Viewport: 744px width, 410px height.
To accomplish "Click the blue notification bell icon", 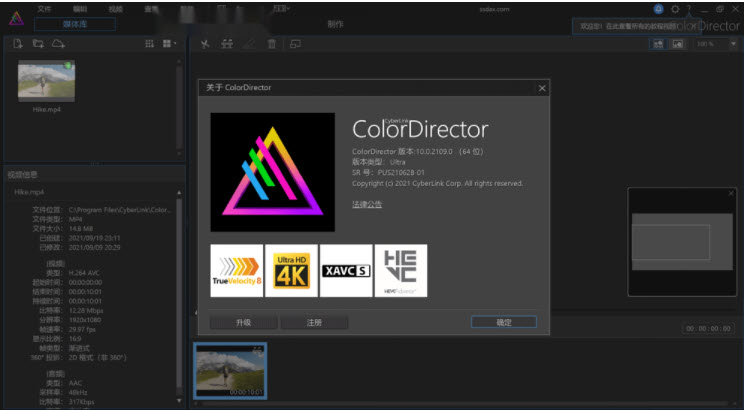I will point(658,8).
